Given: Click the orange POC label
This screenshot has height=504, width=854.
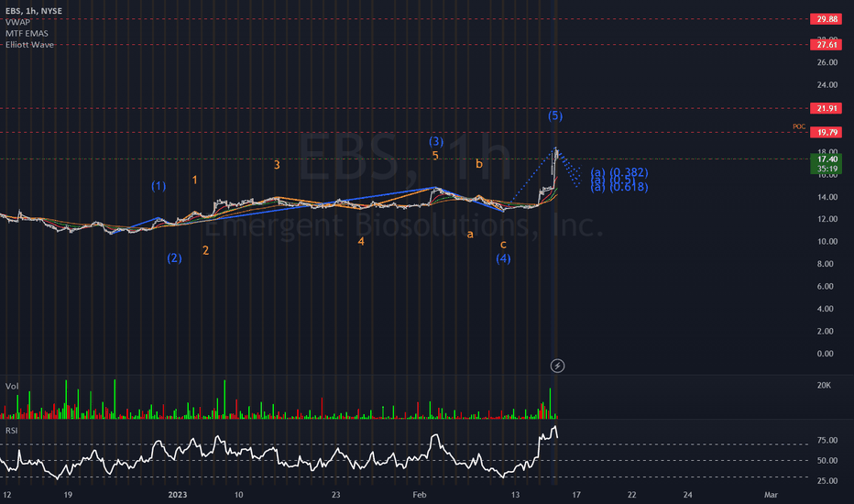Looking at the screenshot, I should pos(799,126).
